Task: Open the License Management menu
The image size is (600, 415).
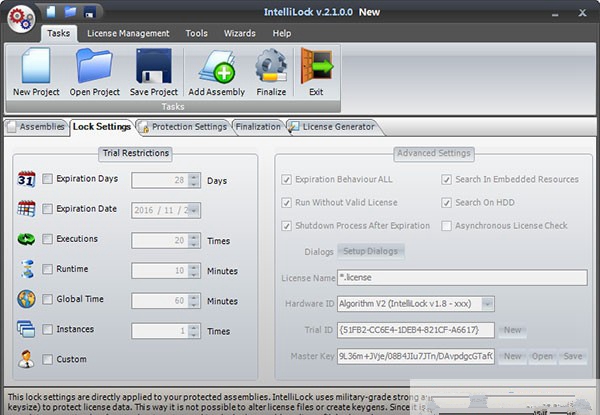Action: (128, 34)
